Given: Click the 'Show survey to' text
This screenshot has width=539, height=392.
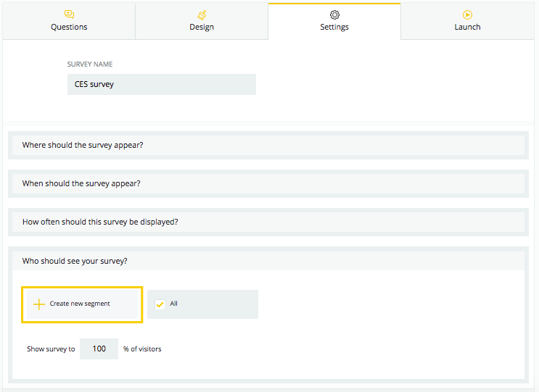Looking at the screenshot, I should click(x=51, y=349).
